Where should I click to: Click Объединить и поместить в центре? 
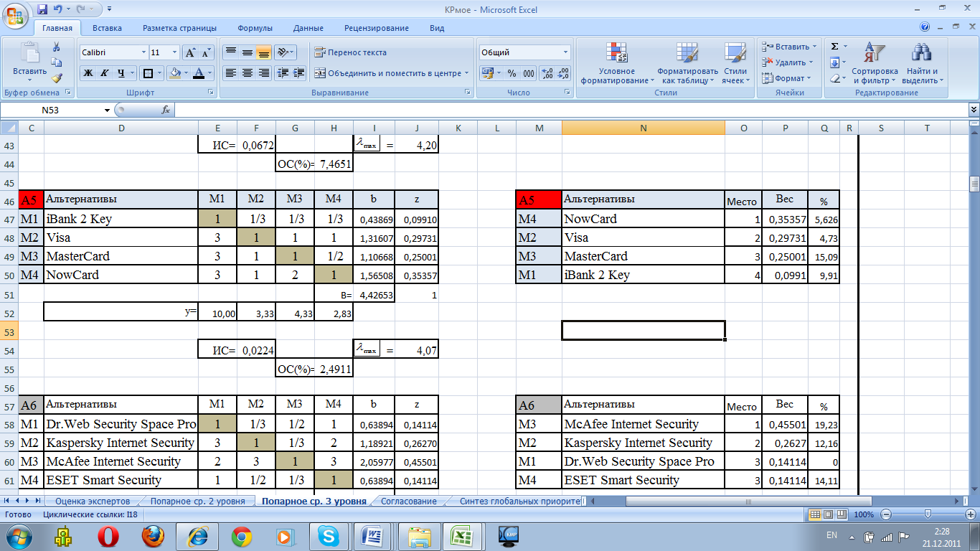[x=392, y=73]
